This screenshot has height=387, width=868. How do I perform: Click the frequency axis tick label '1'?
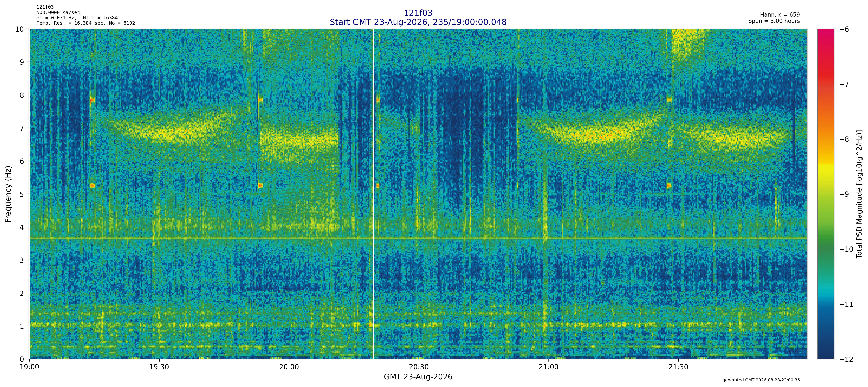click(22, 327)
